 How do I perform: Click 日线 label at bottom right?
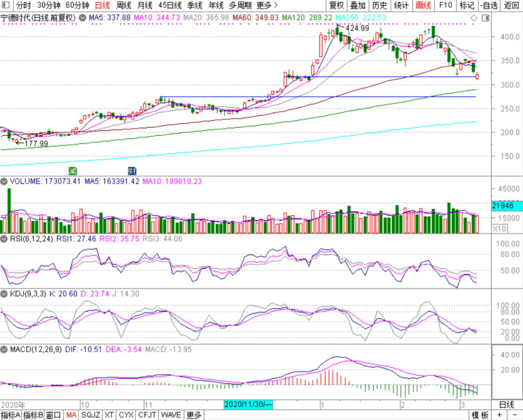507,404
